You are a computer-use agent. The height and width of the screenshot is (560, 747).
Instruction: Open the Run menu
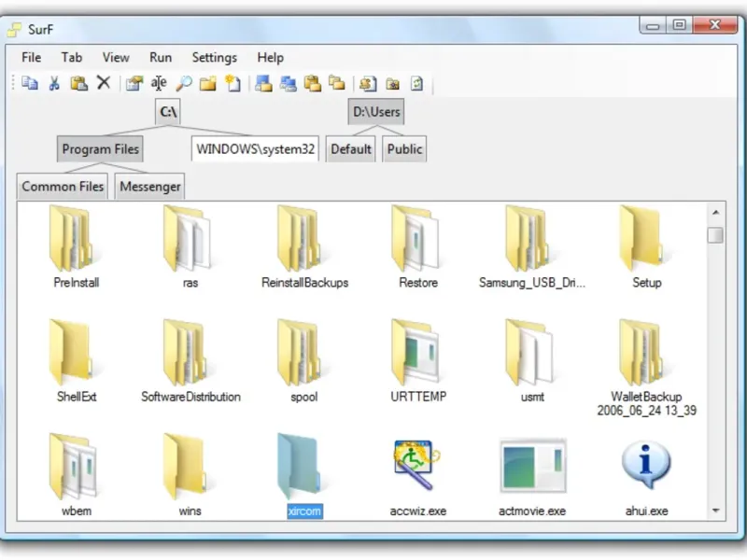[161, 58]
